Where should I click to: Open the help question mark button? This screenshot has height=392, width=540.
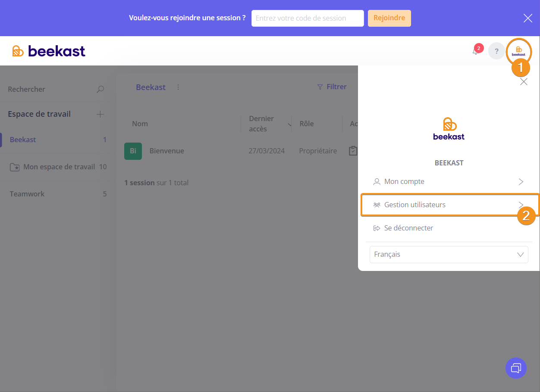click(x=496, y=51)
